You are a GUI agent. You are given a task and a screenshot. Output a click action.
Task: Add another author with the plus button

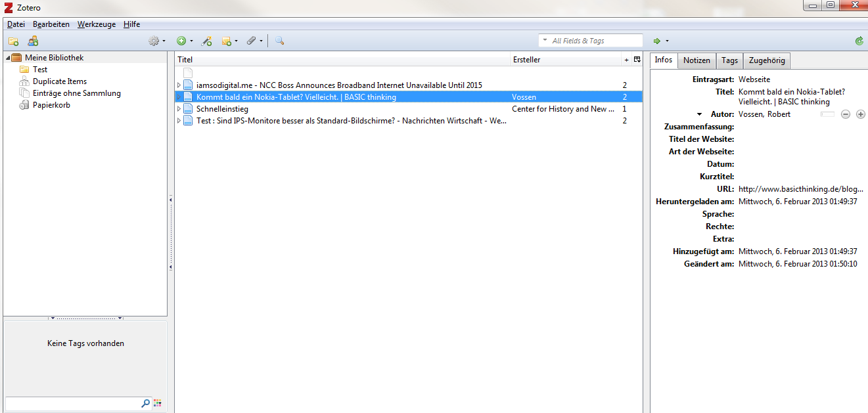pyautogui.click(x=860, y=114)
